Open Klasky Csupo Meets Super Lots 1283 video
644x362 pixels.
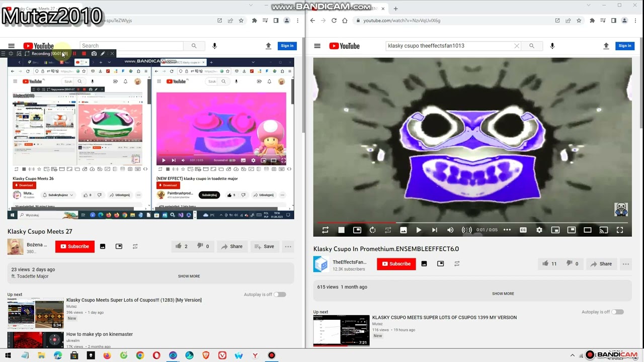[134, 300]
